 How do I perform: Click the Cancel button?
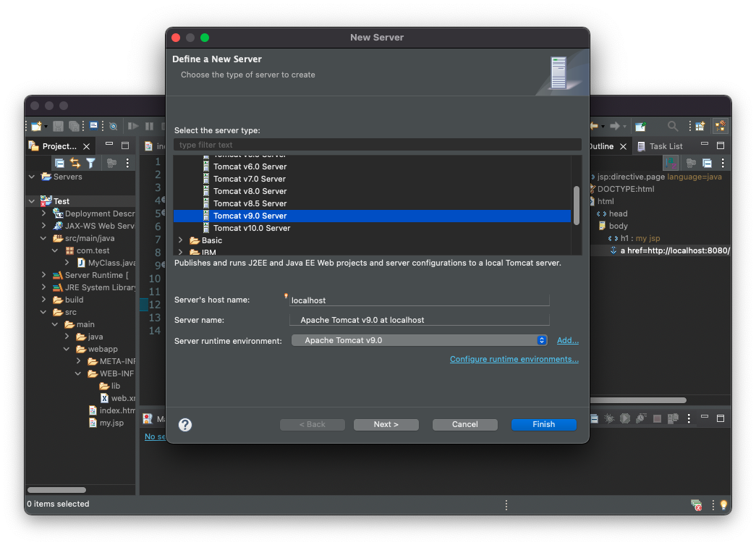(464, 424)
